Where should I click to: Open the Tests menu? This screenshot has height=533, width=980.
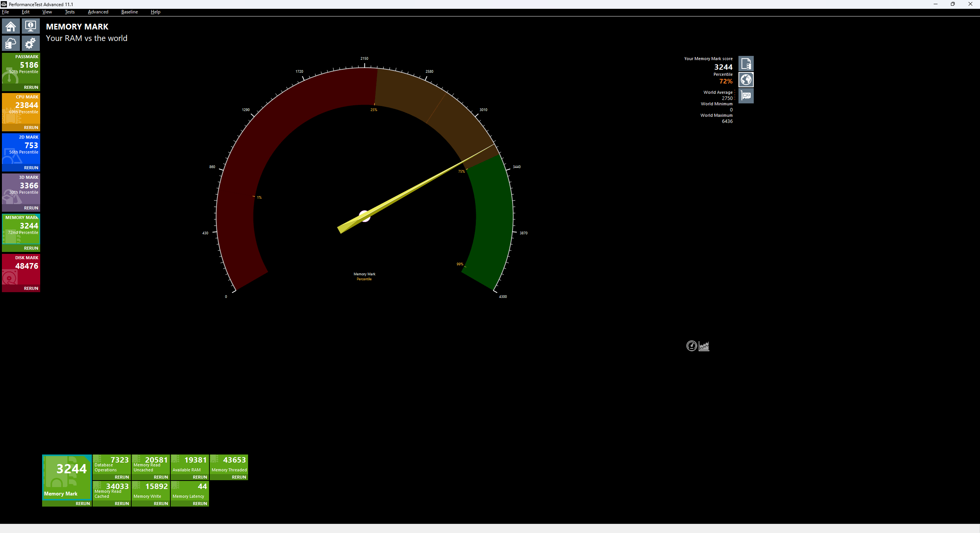[70, 12]
